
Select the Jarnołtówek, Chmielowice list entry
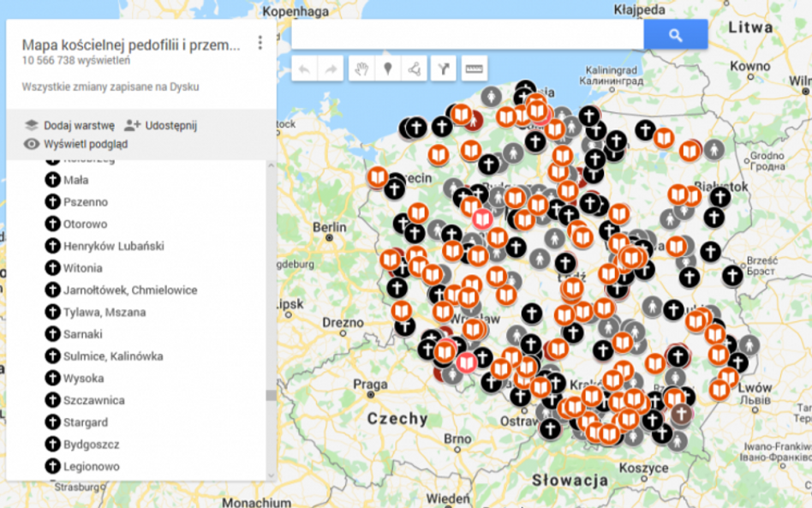tap(130, 290)
